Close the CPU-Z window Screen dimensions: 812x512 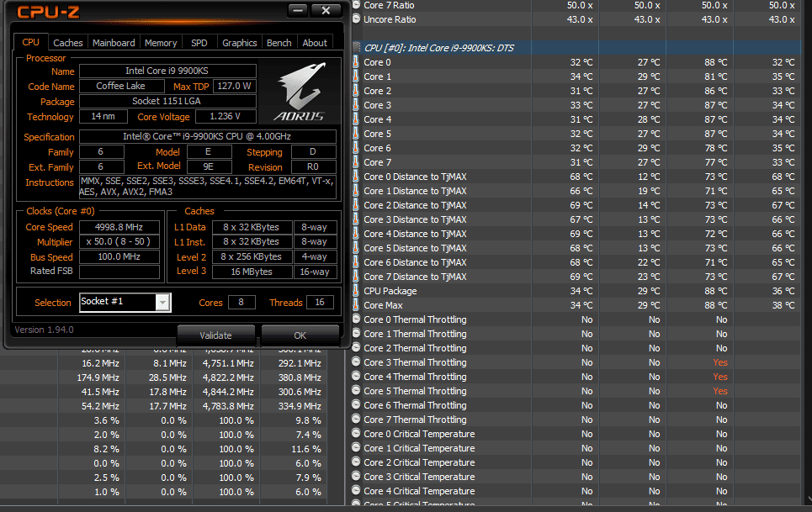[x=326, y=10]
